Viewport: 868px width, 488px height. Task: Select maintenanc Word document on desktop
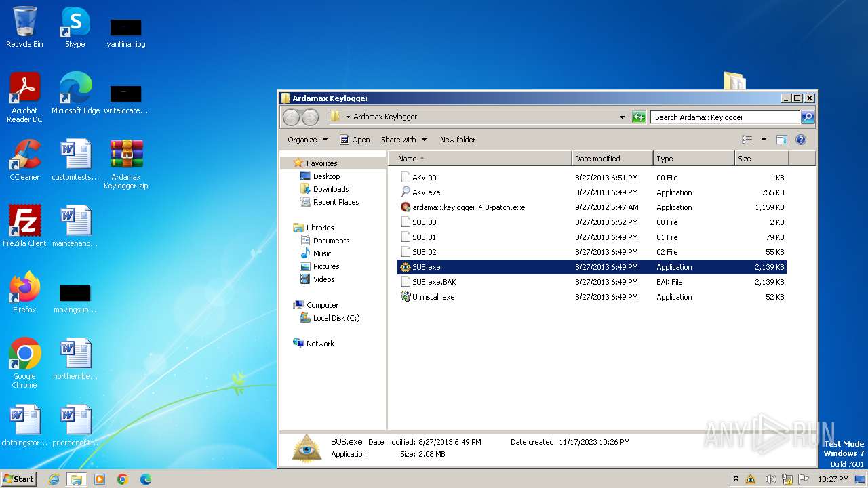coord(75,226)
